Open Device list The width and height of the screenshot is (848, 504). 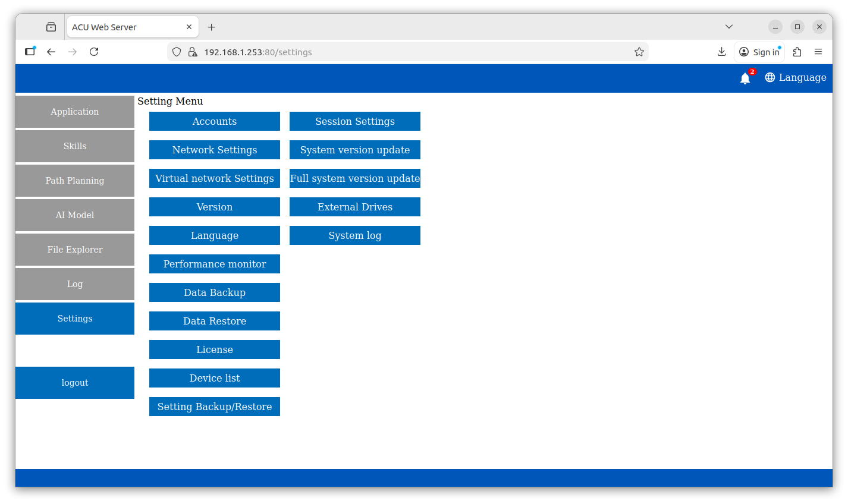click(x=215, y=378)
